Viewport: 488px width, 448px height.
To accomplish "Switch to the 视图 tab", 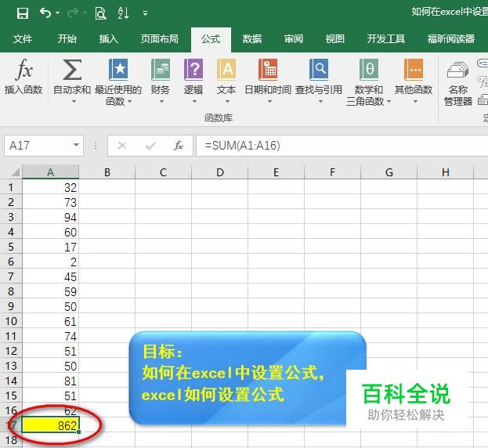I will (335, 39).
